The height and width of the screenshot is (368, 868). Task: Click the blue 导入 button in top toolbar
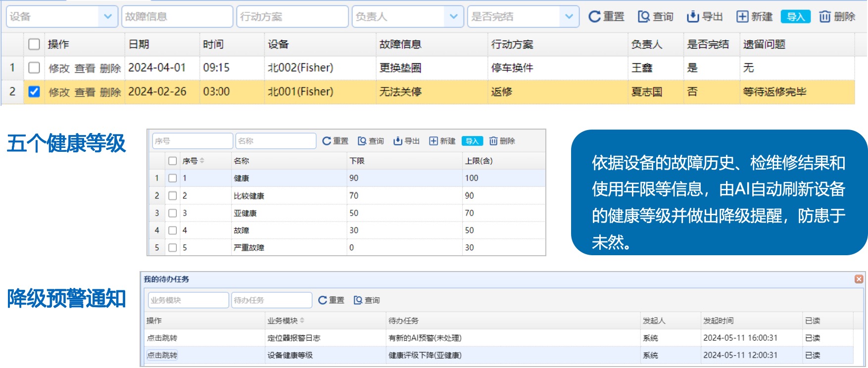click(795, 17)
